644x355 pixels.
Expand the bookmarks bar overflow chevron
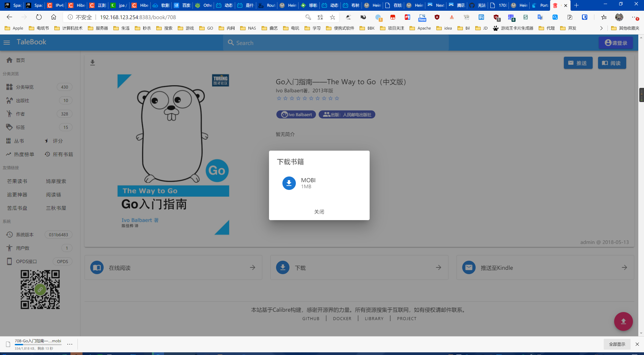(601, 28)
